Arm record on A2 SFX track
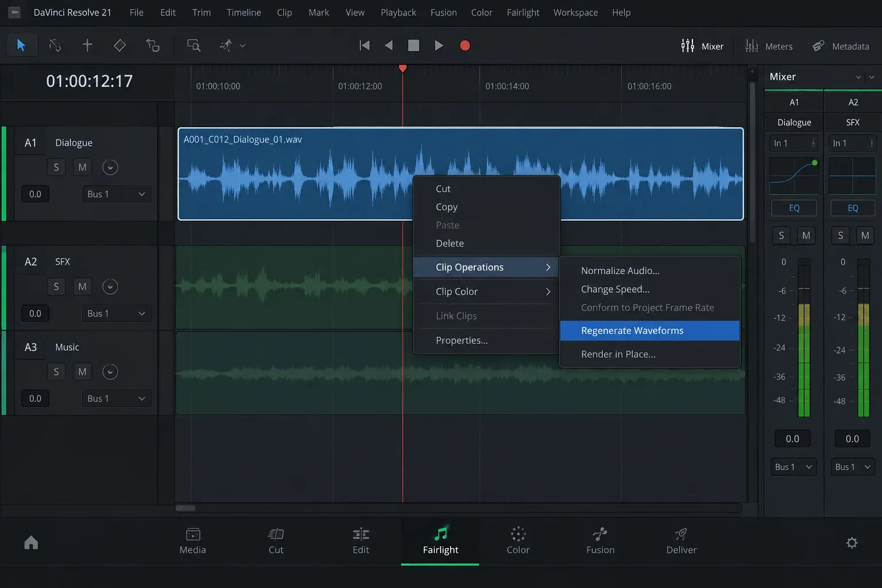Viewport: 882px width, 588px height. [110, 287]
